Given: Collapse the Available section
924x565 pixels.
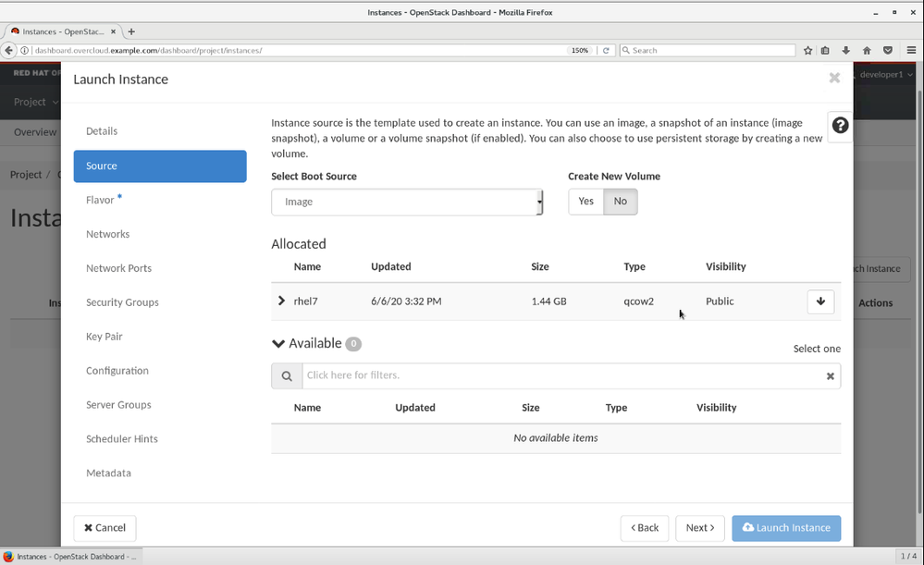Looking at the screenshot, I should coord(278,343).
